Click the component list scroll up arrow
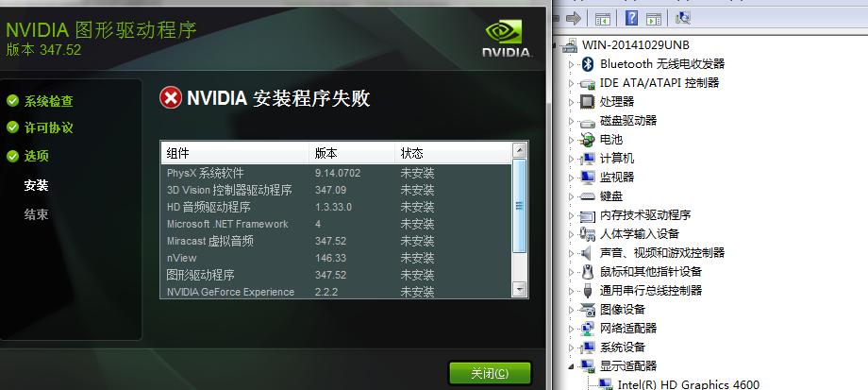Viewport: 868px width, 390px height. [x=519, y=149]
